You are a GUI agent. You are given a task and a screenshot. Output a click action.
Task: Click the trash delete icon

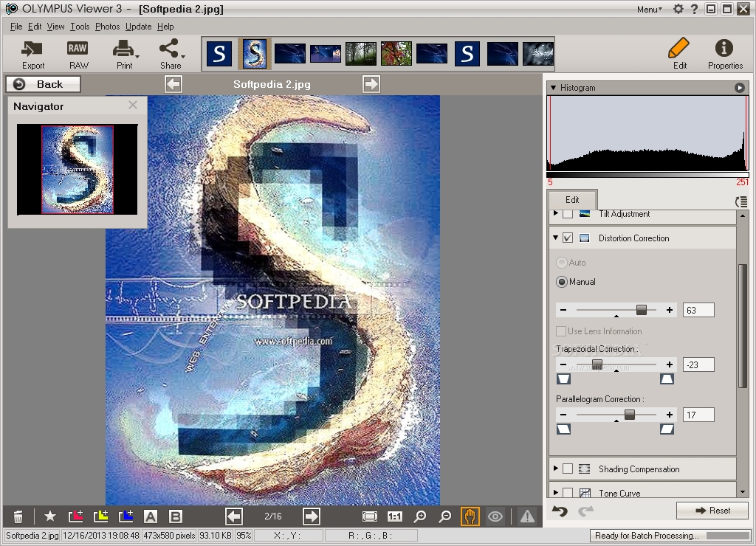coord(18,516)
